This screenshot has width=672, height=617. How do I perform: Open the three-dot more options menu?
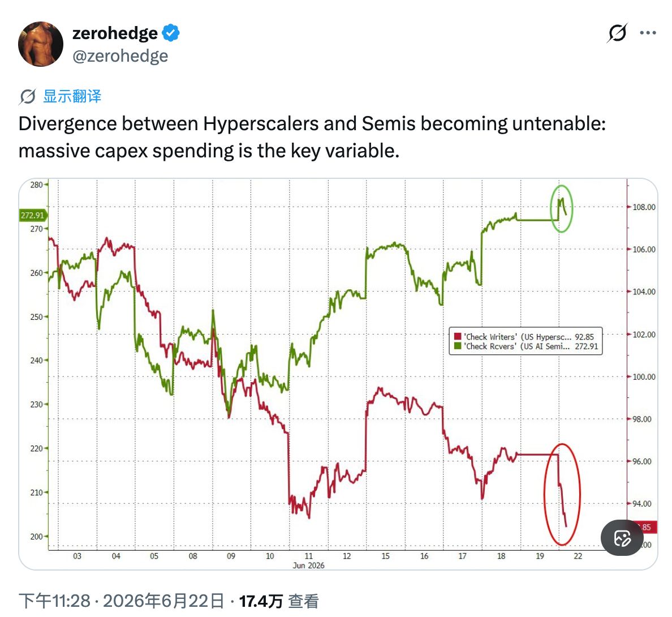click(648, 33)
